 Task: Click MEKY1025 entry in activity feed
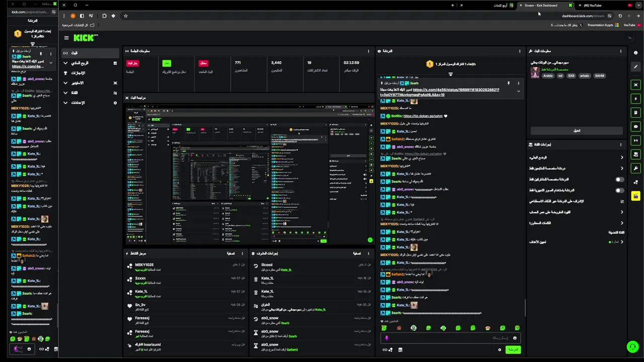coord(186,266)
